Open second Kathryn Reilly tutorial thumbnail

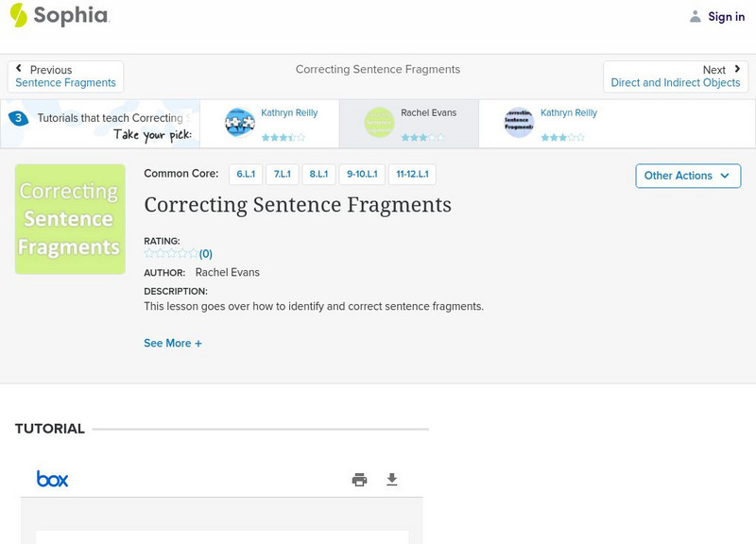[519, 123]
